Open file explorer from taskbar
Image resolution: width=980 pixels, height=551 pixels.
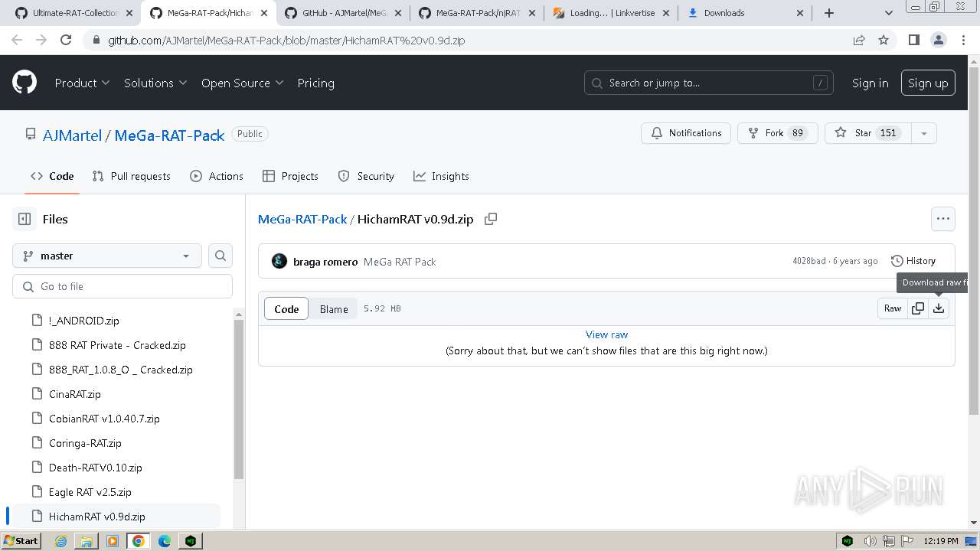coord(87,541)
